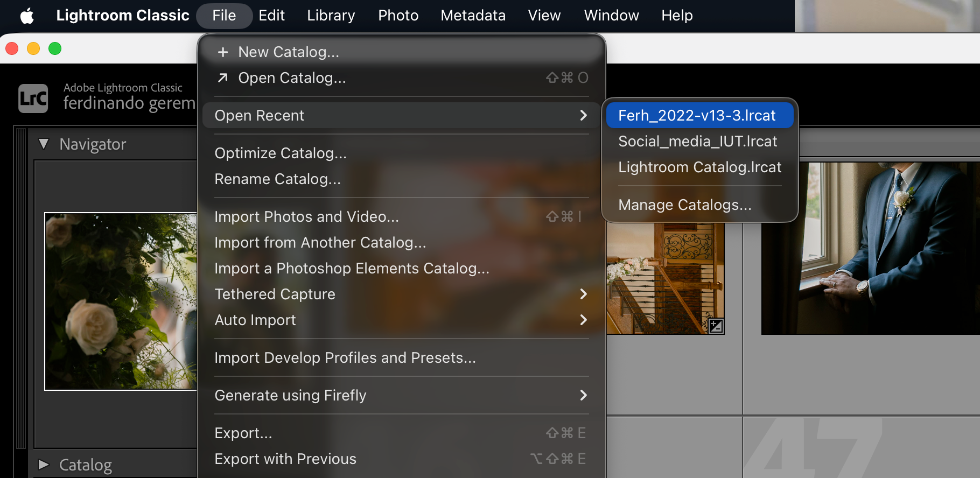
Task: Expand the Auto Import submenu arrow
Action: [x=583, y=320]
